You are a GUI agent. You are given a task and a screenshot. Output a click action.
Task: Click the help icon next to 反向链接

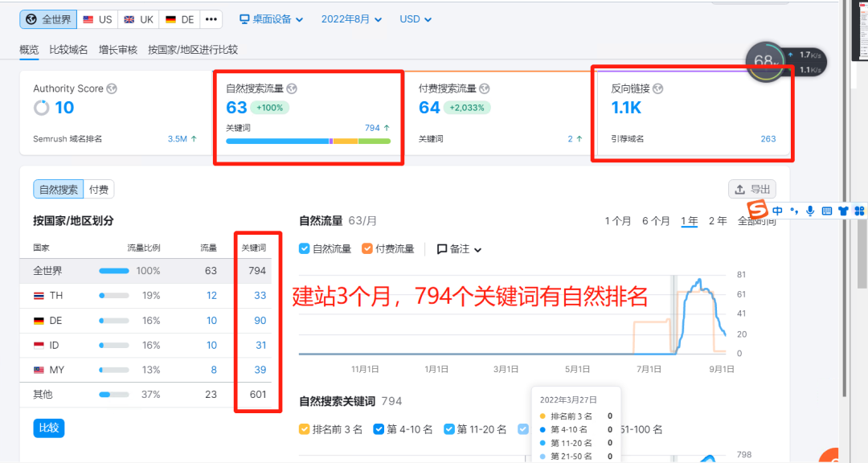tap(658, 89)
